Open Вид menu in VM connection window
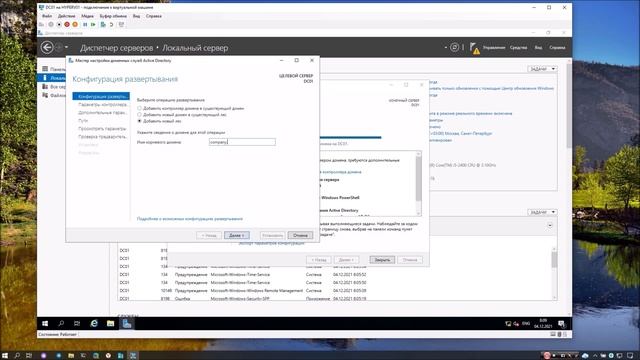Viewport: 640px width, 360px height. (136, 16)
